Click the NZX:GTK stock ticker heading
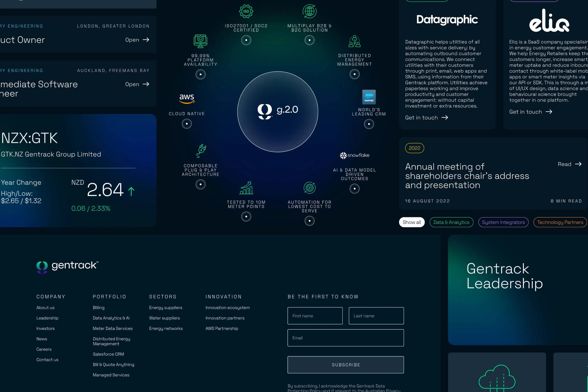Screen dimensions: 588x392 29,138
